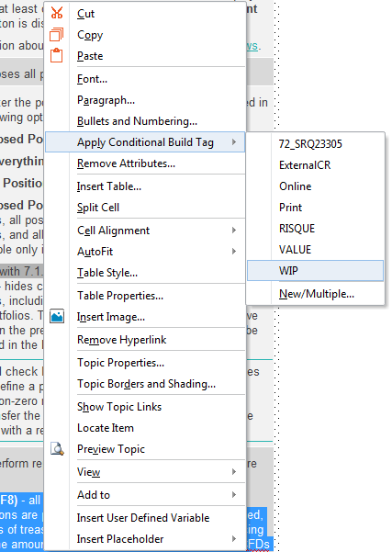392x552 pixels.
Task: Expand Apply Conditional Build Tag arrow
Action: coord(234,141)
